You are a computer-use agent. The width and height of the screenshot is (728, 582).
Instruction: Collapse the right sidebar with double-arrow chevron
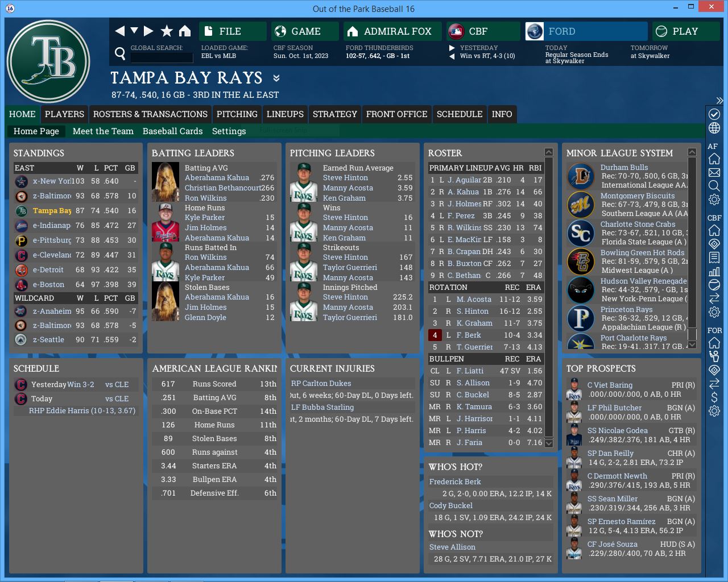coord(719,101)
